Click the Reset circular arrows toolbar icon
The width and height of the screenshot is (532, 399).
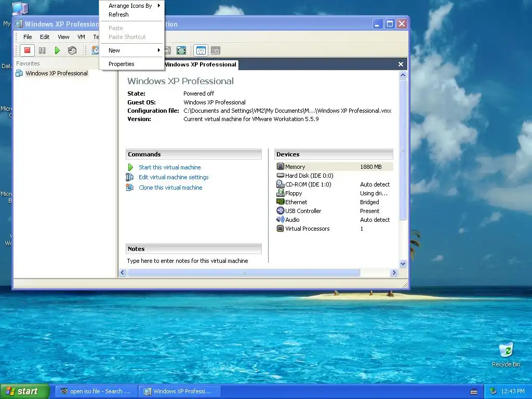[72, 50]
